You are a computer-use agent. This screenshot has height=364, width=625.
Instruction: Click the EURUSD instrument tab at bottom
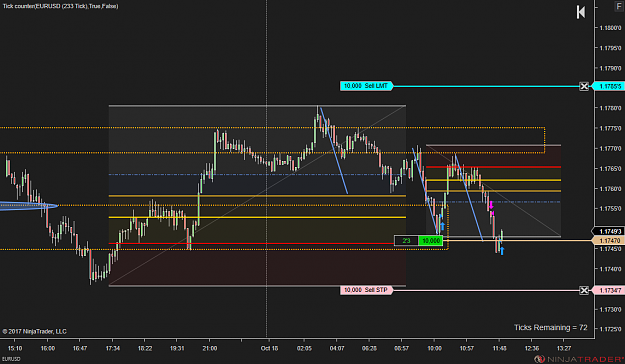[x=11, y=359]
